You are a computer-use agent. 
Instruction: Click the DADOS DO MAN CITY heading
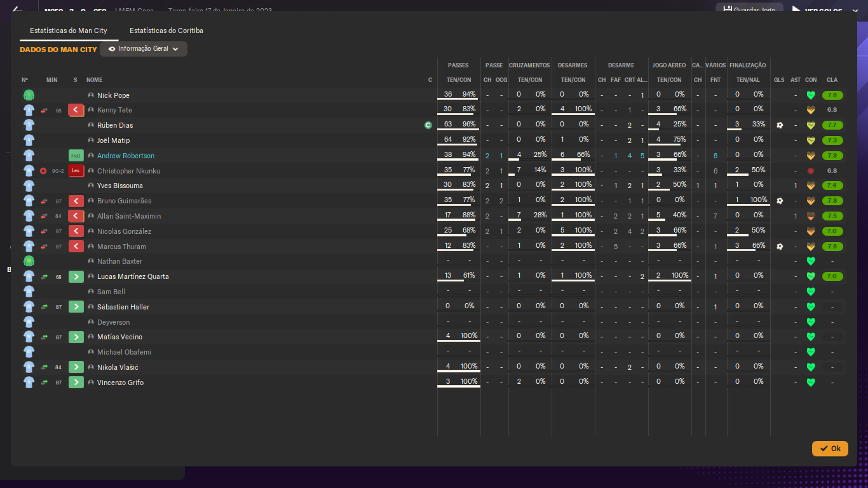(58, 50)
